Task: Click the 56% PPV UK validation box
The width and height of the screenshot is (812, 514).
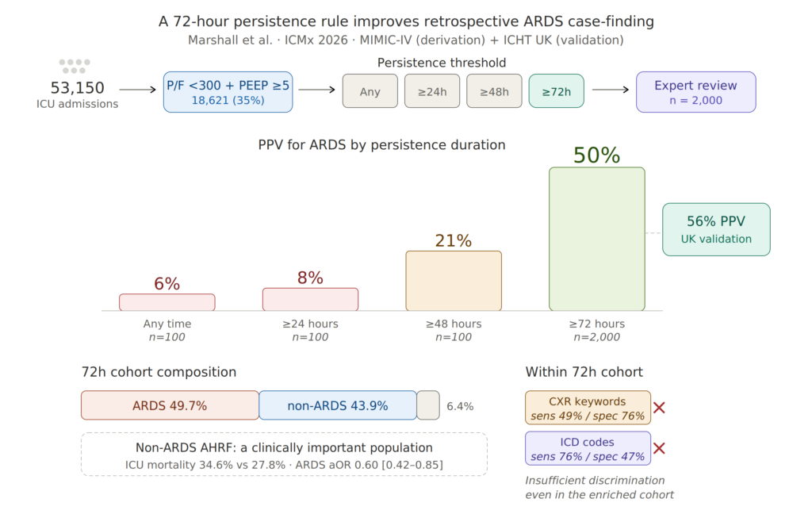Action: pos(716,229)
